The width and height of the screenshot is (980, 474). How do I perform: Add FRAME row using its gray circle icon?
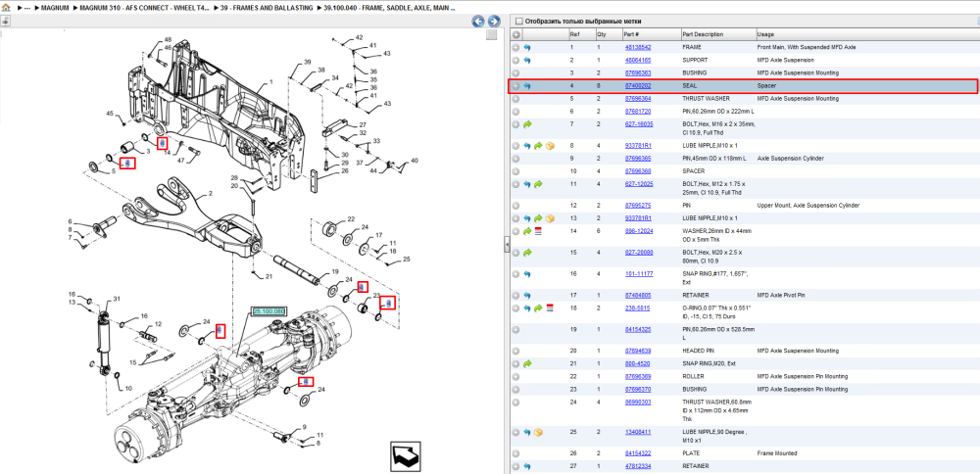[515, 47]
